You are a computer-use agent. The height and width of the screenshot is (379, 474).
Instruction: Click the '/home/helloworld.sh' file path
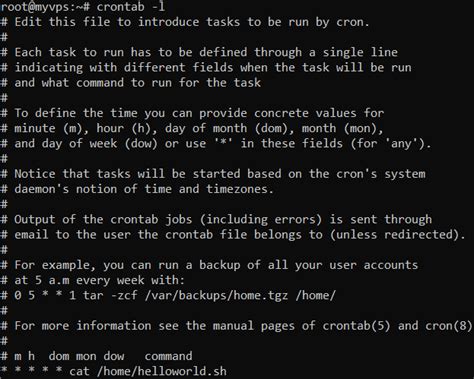click(x=162, y=371)
